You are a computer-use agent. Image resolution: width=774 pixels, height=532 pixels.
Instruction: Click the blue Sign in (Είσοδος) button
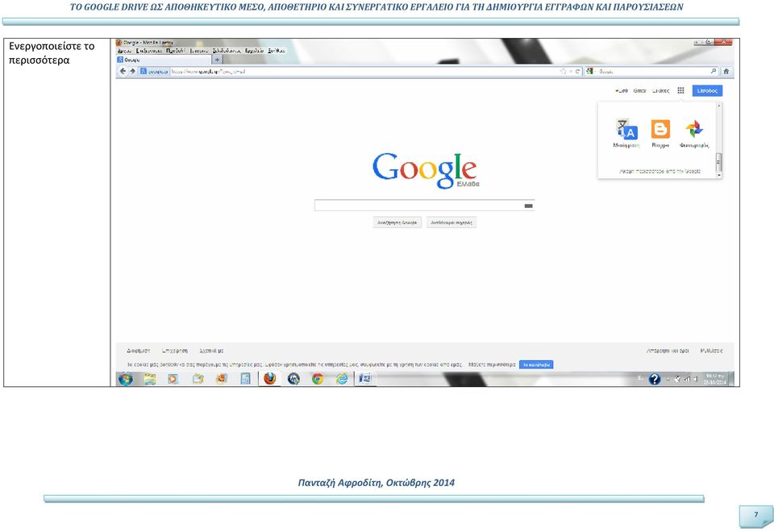click(707, 91)
